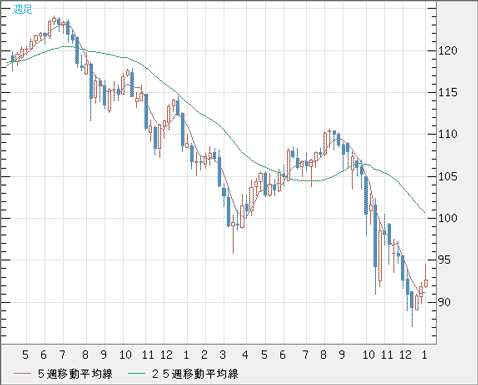This screenshot has height=385, width=478.
Task: Click the 90 price axis label
Action: [x=444, y=302]
